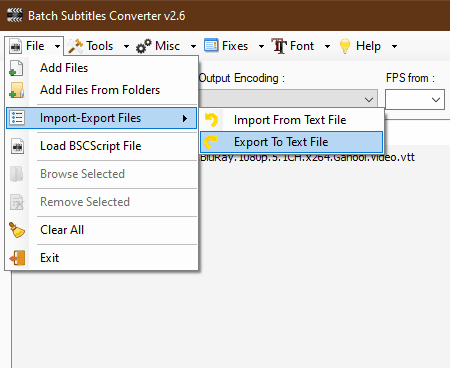Open the Output Encoding combo box

click(288, 99)
